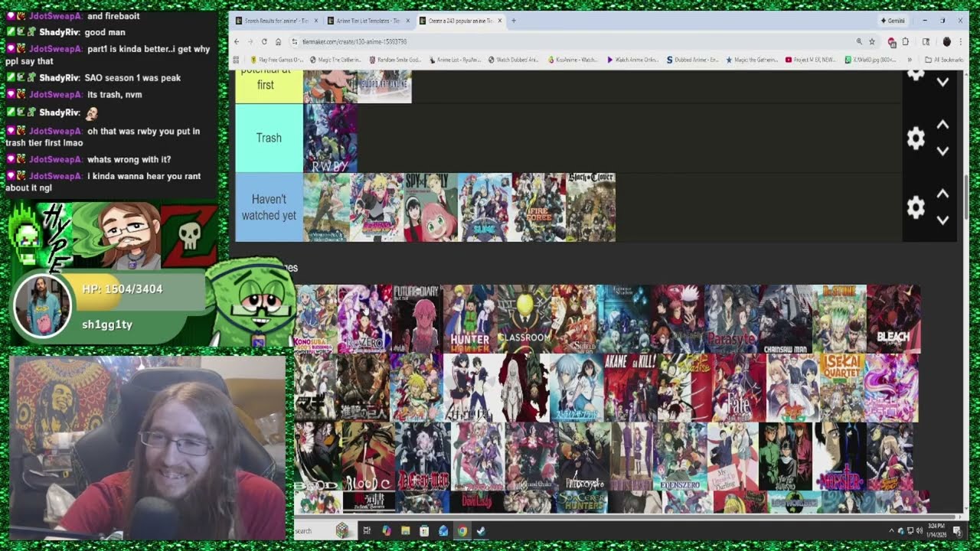This screenshot has width=980, height=551.
Task: Open the Project M EX bookmark
Action: (810, 59)
